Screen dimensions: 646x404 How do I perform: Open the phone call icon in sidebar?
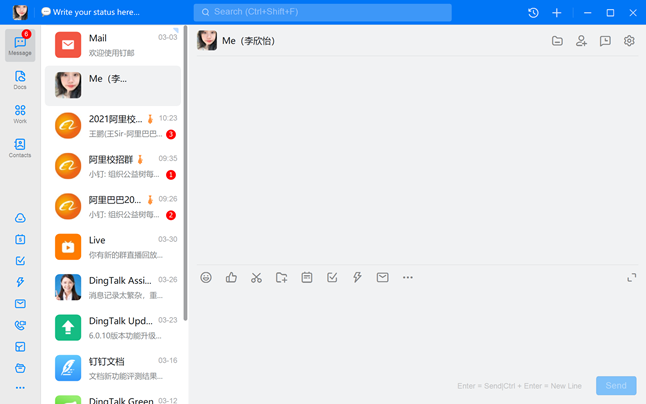point(20,325)
